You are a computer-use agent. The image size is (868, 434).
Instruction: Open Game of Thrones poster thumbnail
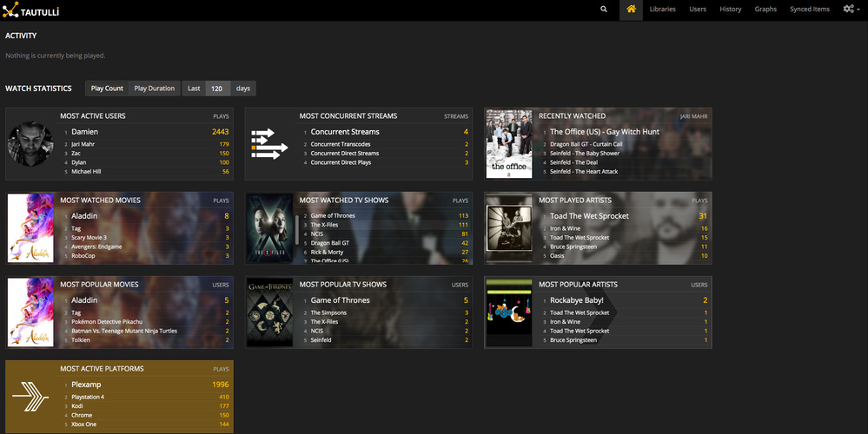click(269, 312)
